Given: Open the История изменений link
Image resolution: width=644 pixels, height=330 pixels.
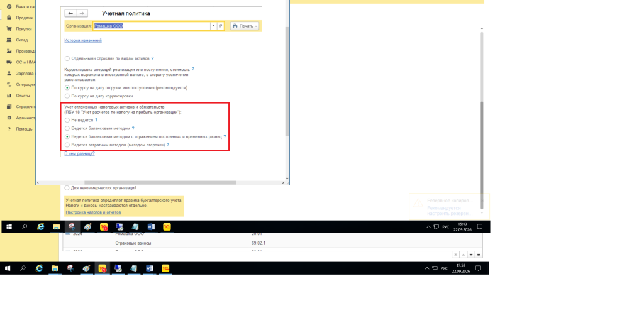Looking at the screenshot, I should point(83,40).
